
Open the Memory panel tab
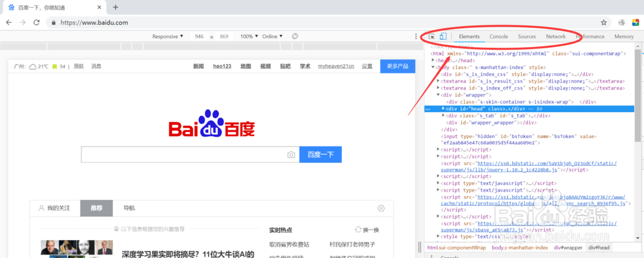click(624, 37)
